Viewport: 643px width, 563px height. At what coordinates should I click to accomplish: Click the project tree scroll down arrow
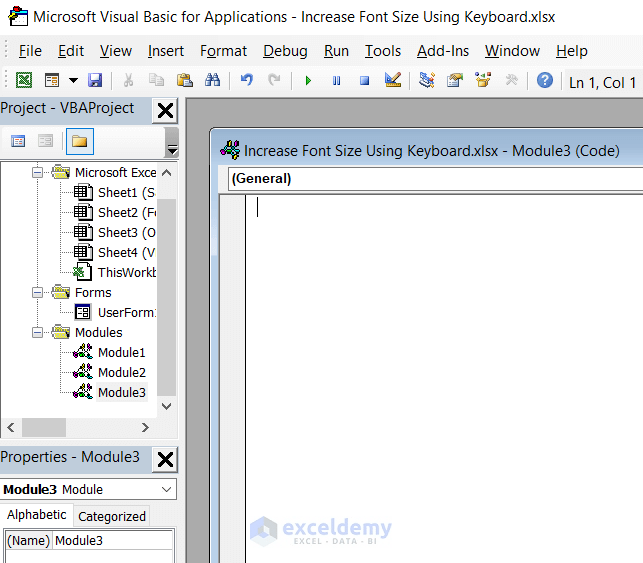click(166, 406)
